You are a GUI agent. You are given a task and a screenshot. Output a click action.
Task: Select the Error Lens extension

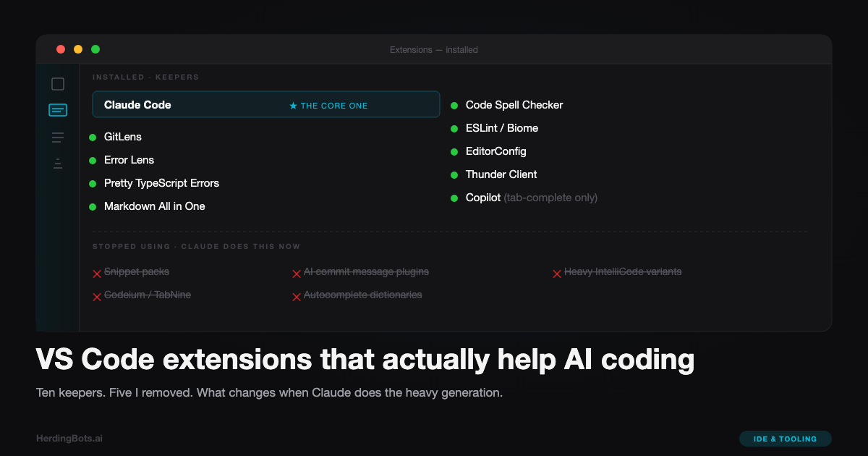[129, 160]
